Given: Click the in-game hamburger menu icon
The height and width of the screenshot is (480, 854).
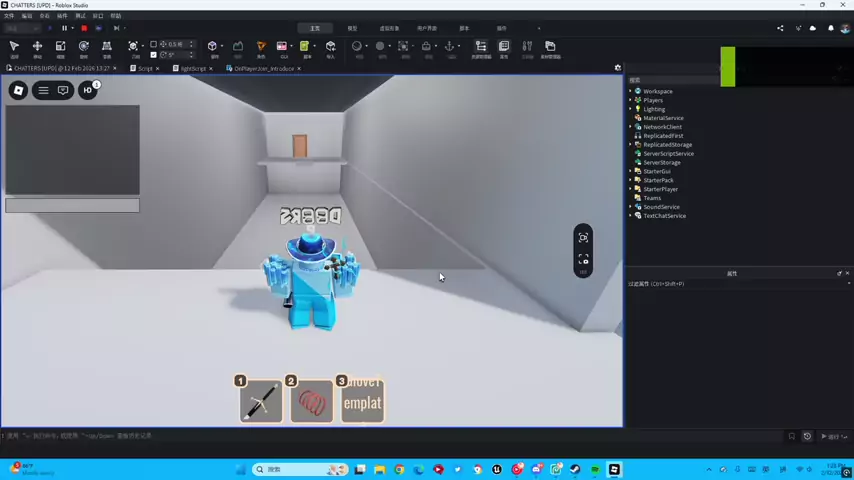Looking at the screenshot, I should coord(43,91).
